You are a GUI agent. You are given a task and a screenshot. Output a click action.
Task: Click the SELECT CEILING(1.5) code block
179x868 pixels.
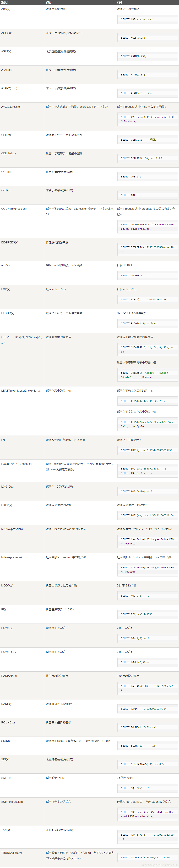click(147, 158)
